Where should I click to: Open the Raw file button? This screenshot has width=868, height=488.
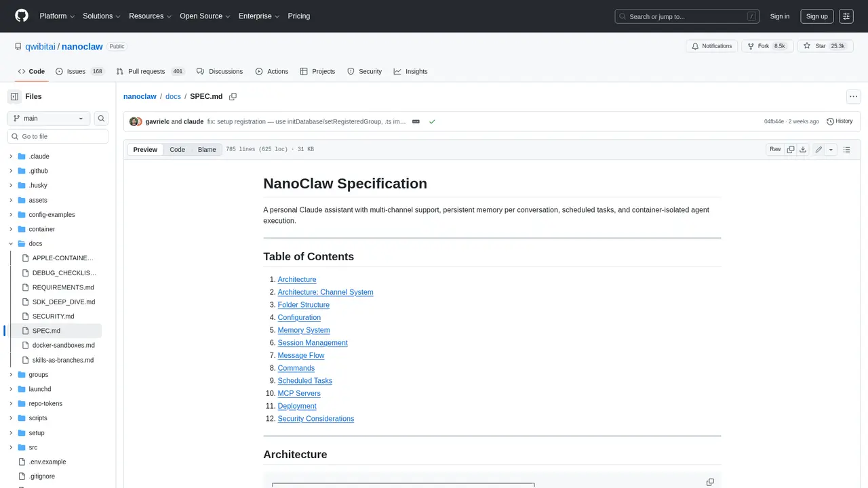[775, 149]
